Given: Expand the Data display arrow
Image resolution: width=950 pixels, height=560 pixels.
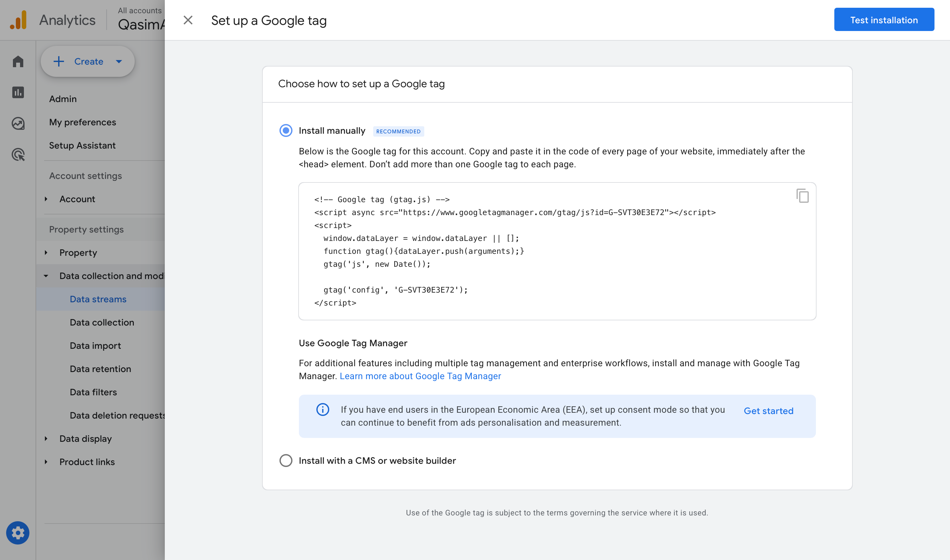Looking at the screenshot, I should tap(46, 439).
